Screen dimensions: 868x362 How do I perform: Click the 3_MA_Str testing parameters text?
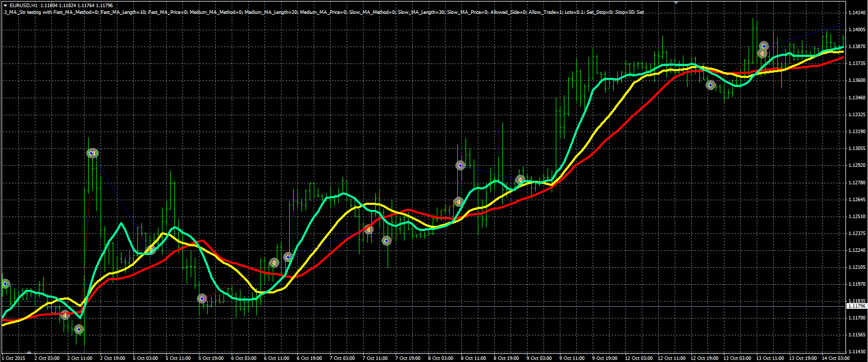coord(324,12)
